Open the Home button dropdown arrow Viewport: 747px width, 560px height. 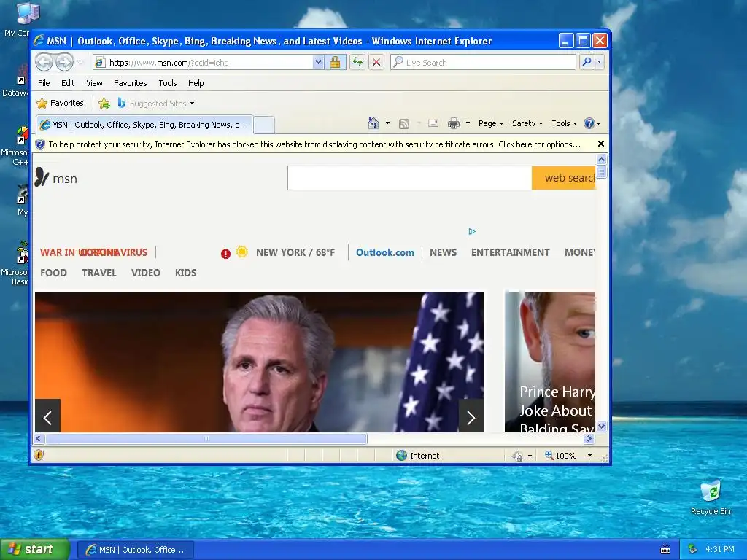click(x=387, y=123)
